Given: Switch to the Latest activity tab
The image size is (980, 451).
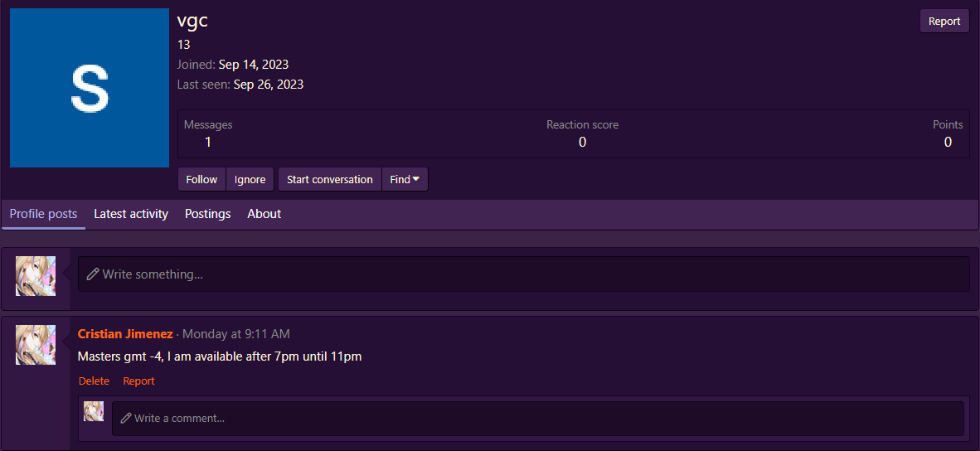Looking at the screenshot, I should [x=131, y=214].
